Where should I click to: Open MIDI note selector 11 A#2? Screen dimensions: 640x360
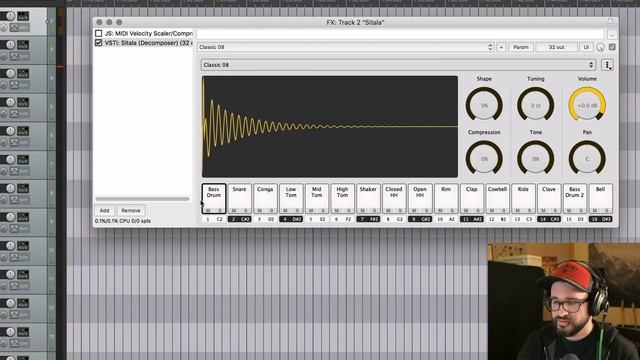click(471, 219)
